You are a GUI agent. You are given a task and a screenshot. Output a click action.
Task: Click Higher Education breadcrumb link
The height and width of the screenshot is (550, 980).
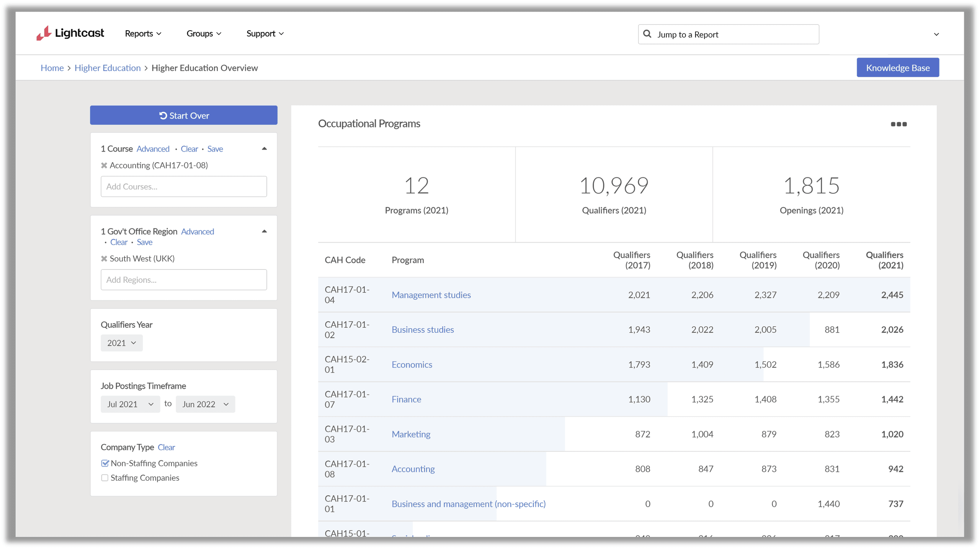108,68
